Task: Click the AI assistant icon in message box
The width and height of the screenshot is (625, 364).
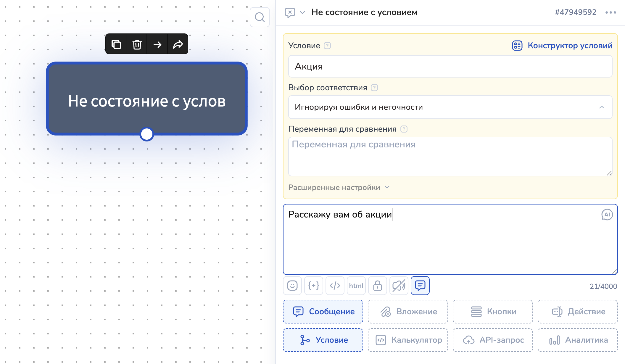Action: 607,215
